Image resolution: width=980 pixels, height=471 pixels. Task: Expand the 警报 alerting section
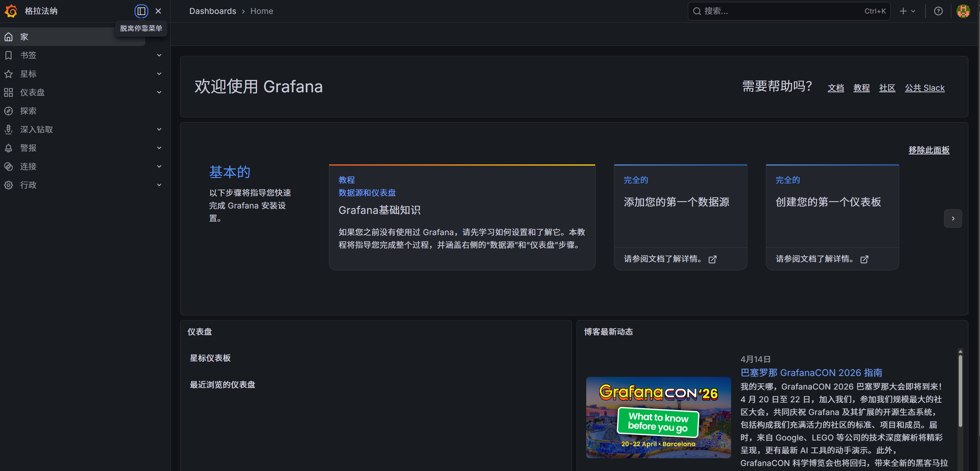point(159,148)
